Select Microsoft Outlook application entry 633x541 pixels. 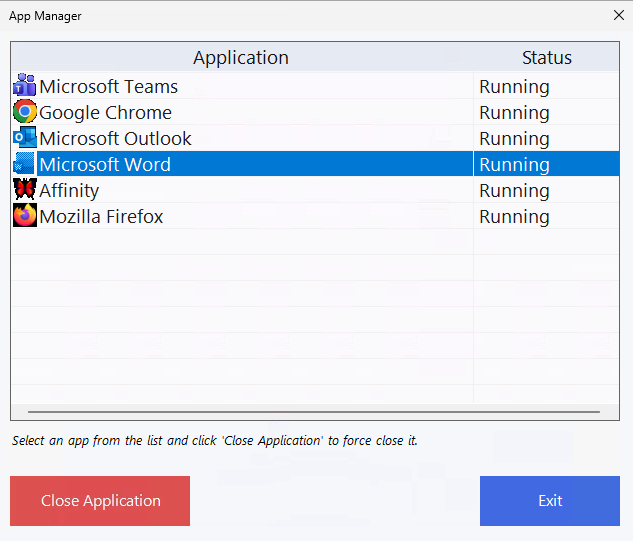pos(115,139)
